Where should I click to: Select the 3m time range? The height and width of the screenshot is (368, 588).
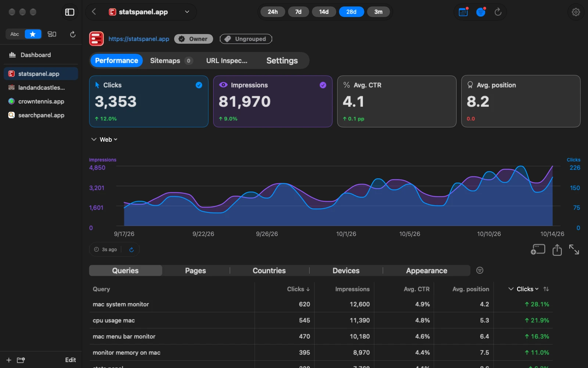378,12
